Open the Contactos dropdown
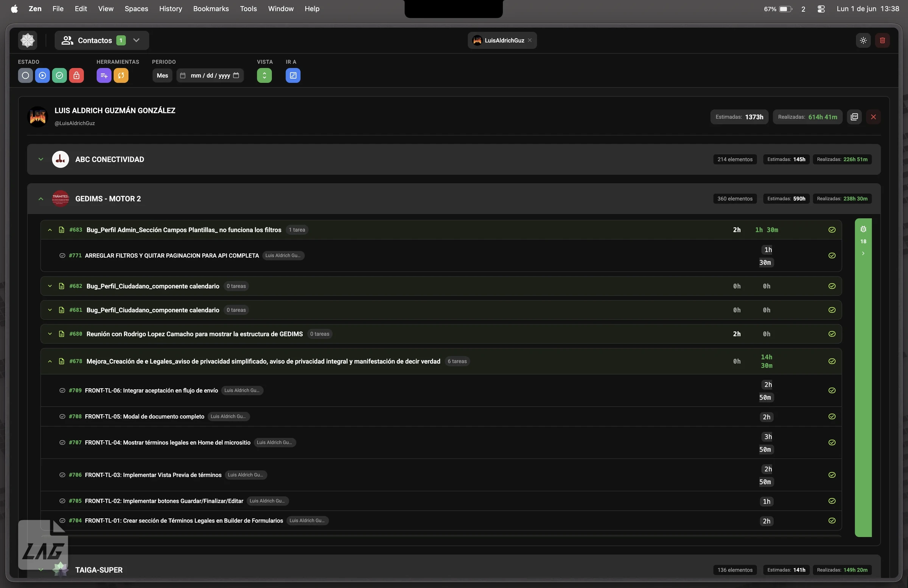 (102, 40)
